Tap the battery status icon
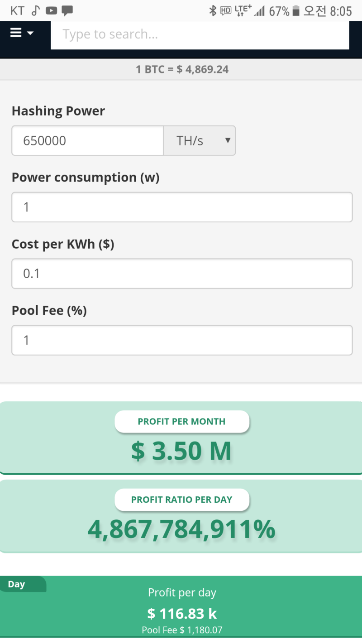362x644 pixels. 296,11
